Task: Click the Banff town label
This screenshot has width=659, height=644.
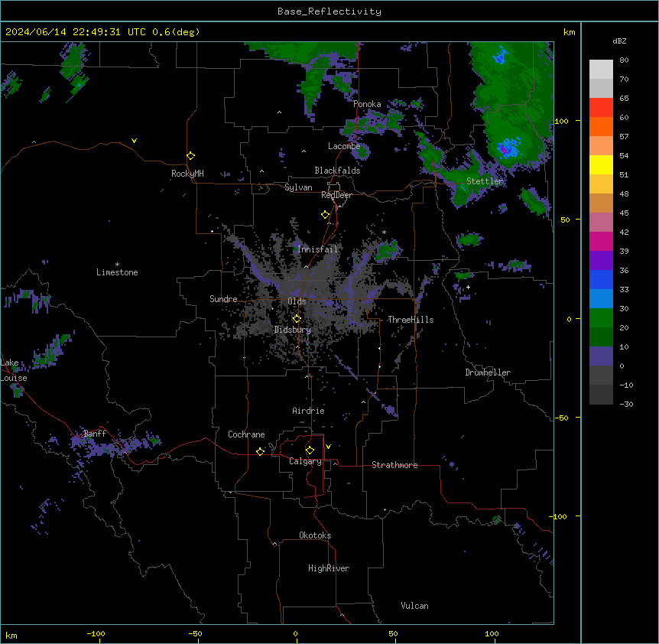Action: (x=95, y=434)
